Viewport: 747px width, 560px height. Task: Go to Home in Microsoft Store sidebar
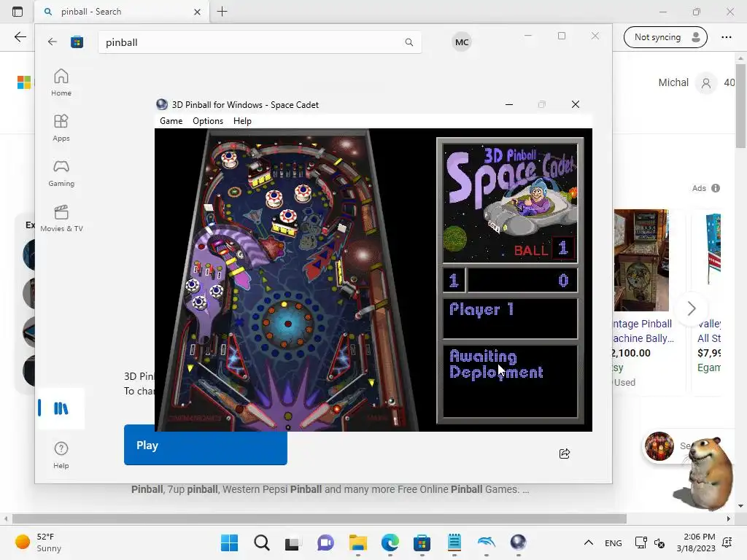pos(61,82)
